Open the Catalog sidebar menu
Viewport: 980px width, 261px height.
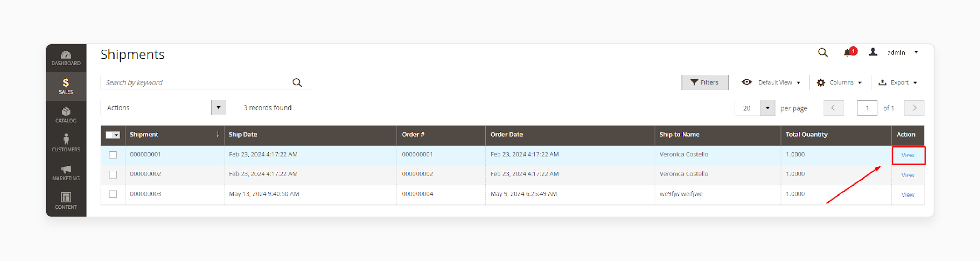[x=66, y=115]
